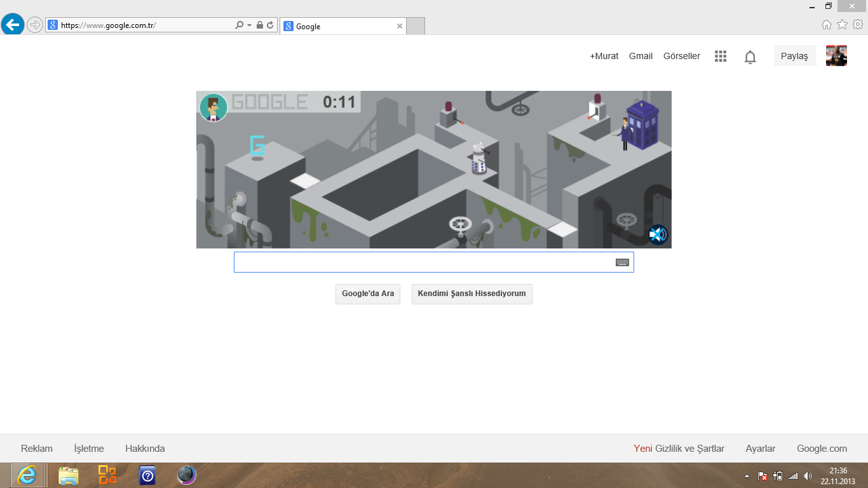Open the browser Home icon
Screen dimensions: 868x488
tap(827, 25)
